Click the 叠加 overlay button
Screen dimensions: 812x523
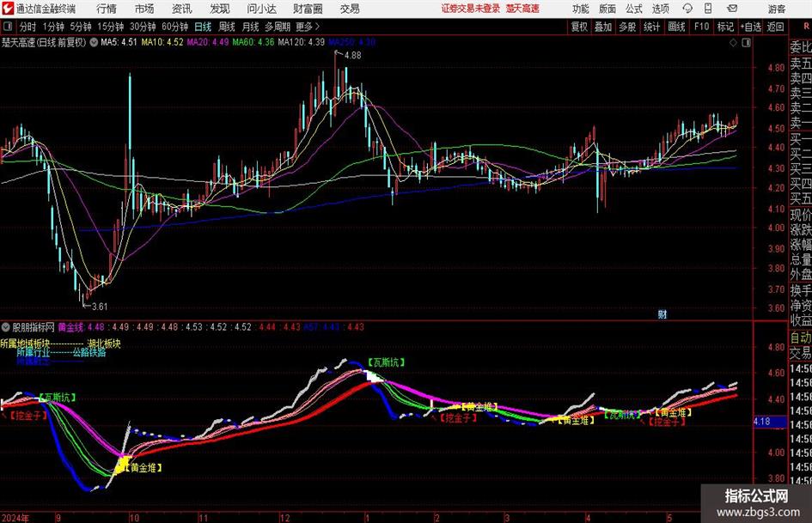tap(603, 27)
